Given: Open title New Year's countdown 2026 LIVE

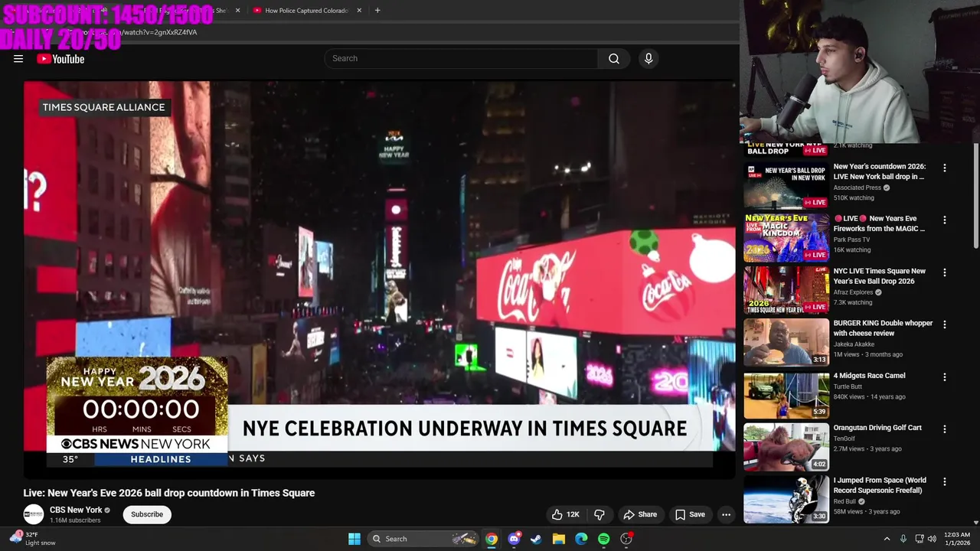Looking at the screenshot, I should (880, 171).
